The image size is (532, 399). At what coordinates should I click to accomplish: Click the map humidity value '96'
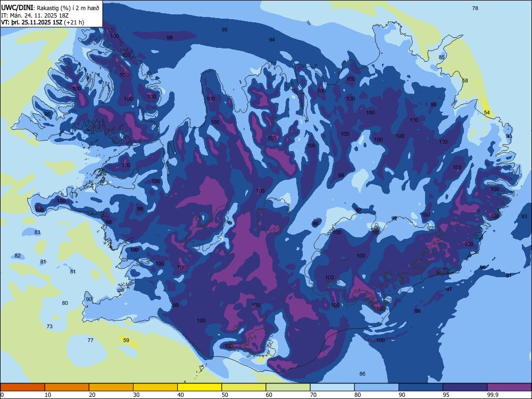(x=483, y=268)
